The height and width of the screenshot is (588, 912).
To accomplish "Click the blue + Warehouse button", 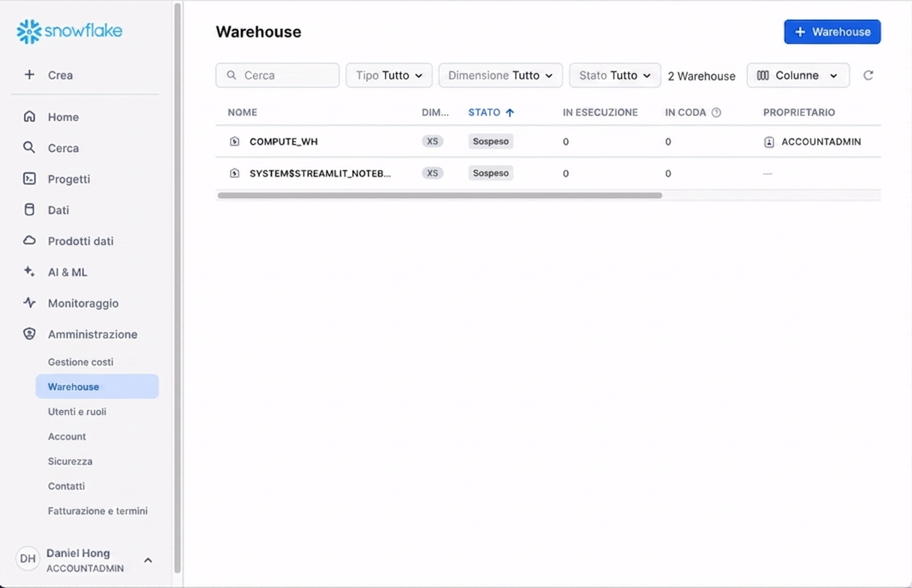I will click(832, 32).
